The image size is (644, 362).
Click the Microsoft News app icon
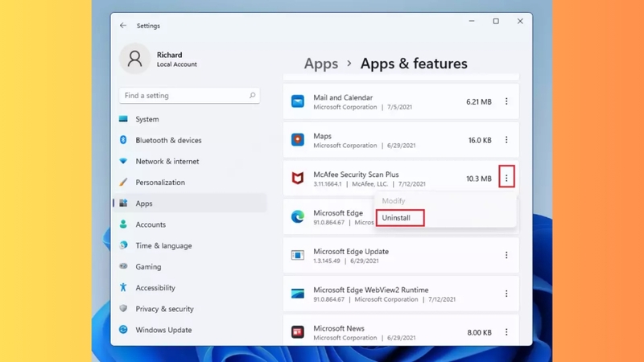pos(298,332)
